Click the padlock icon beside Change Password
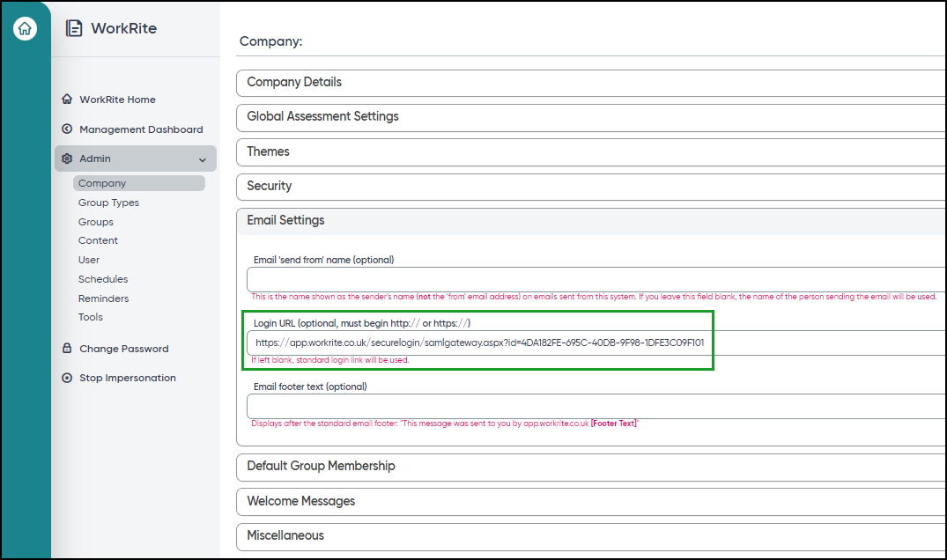This screenshot has width=947, height=560. click(x=67, y=348)
